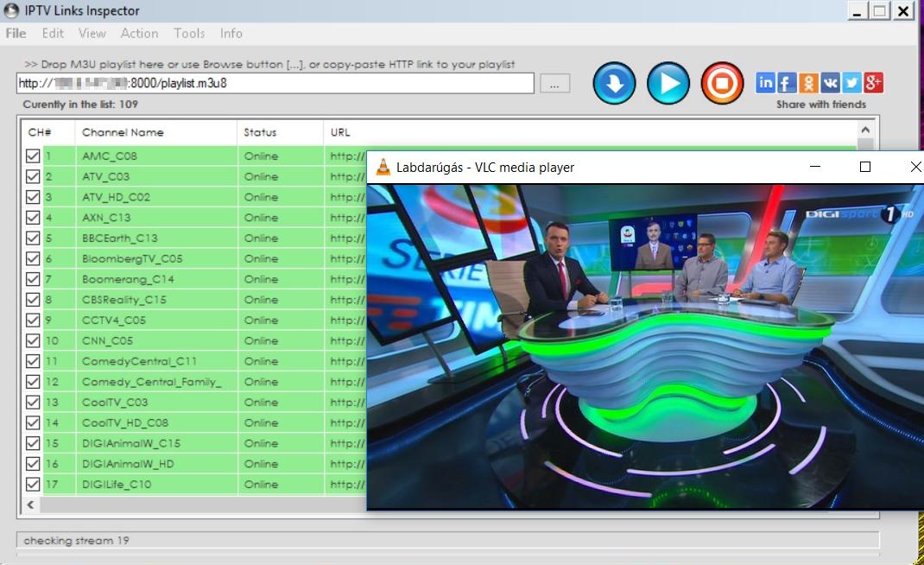Screen dimensions: 924x565
Task: Click the blue download arrow button
Action: tap(614, 84)
